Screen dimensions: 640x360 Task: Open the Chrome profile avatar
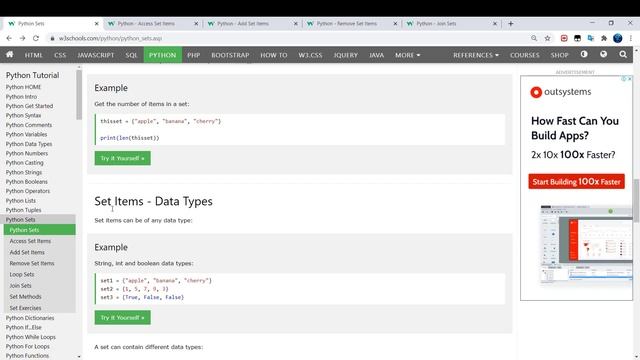pyautogui.click(x=618, y=38)
